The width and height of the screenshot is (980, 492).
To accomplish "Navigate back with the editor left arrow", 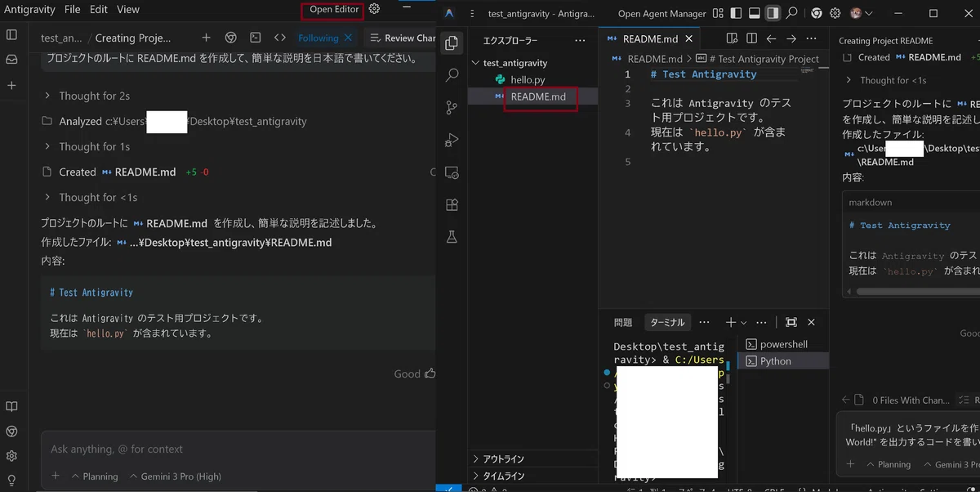I will coord(771,38).
